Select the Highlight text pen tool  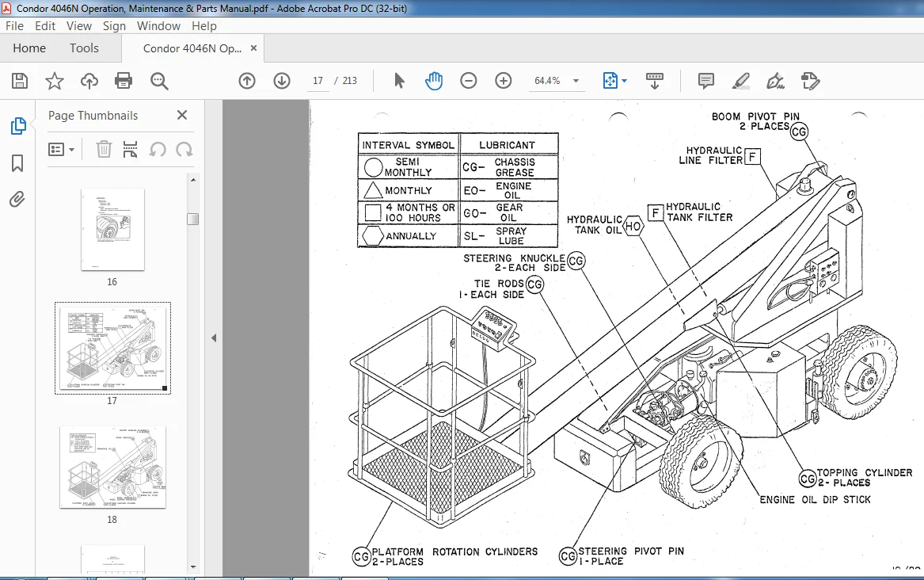[740, 81]
